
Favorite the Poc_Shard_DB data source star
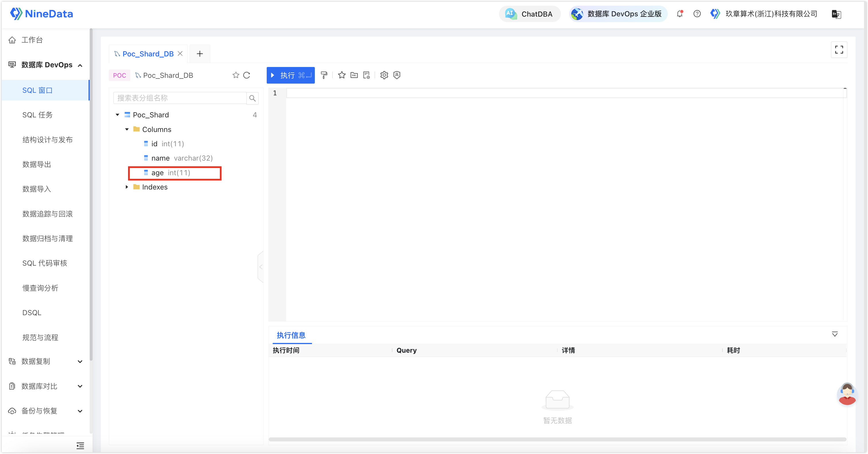236,75
